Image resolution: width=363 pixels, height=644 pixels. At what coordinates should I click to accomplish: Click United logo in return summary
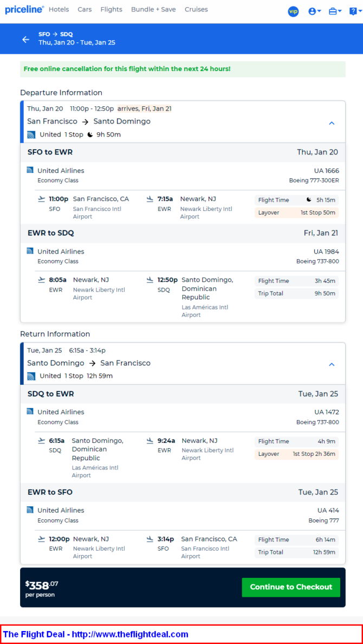(31, 376)
